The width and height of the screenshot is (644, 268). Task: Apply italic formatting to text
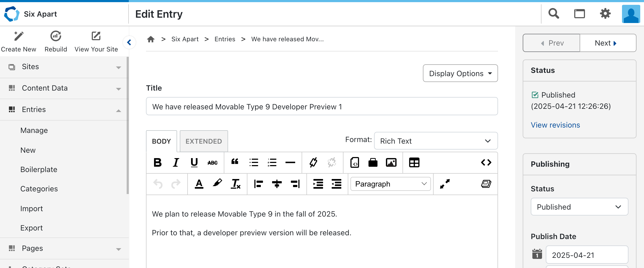[176, 162]
